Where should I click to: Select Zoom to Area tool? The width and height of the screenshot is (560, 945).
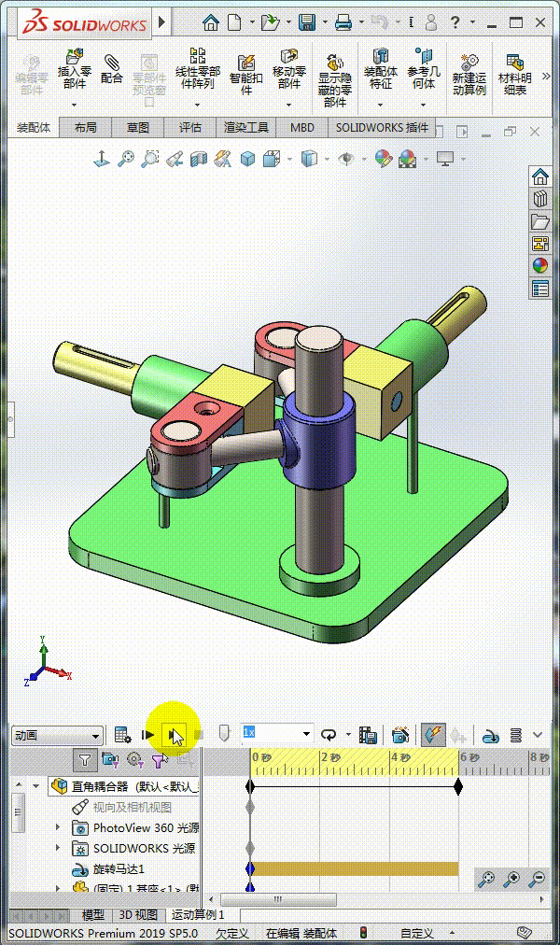point(150,159)
